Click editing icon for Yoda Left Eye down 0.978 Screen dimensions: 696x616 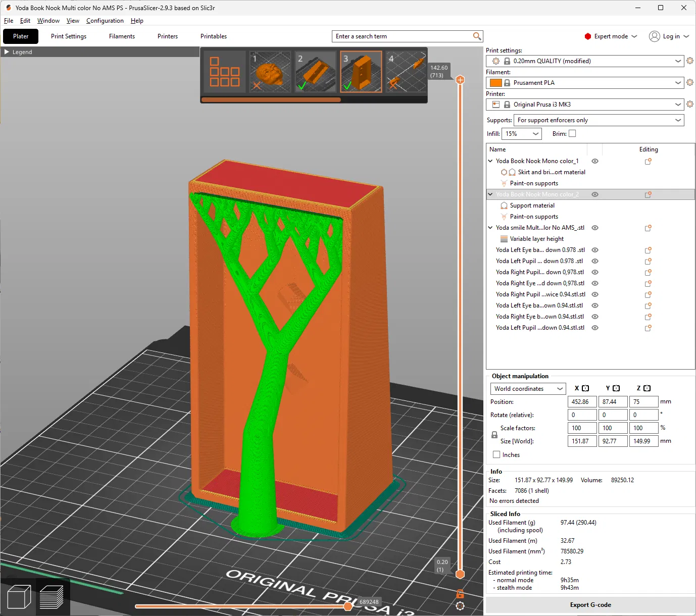(x=648, y=250)
